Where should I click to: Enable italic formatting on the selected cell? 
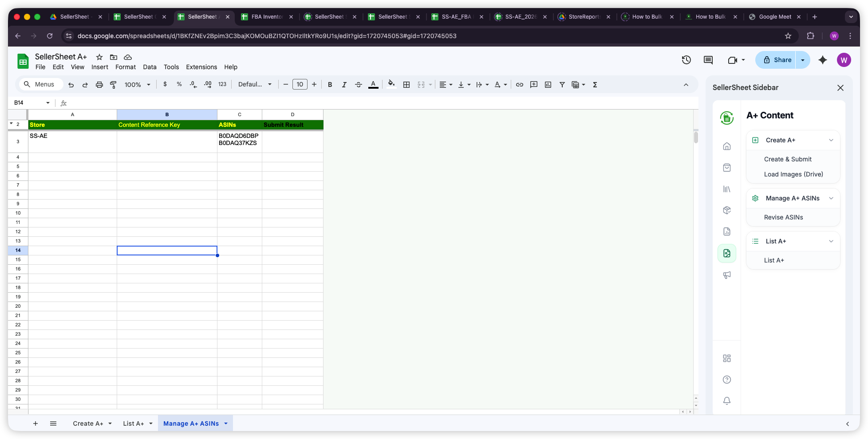(x=344, y=84)
